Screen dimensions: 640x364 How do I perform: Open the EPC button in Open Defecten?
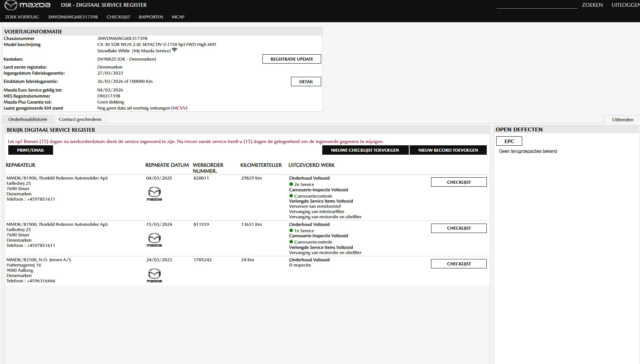pos(509,141)
